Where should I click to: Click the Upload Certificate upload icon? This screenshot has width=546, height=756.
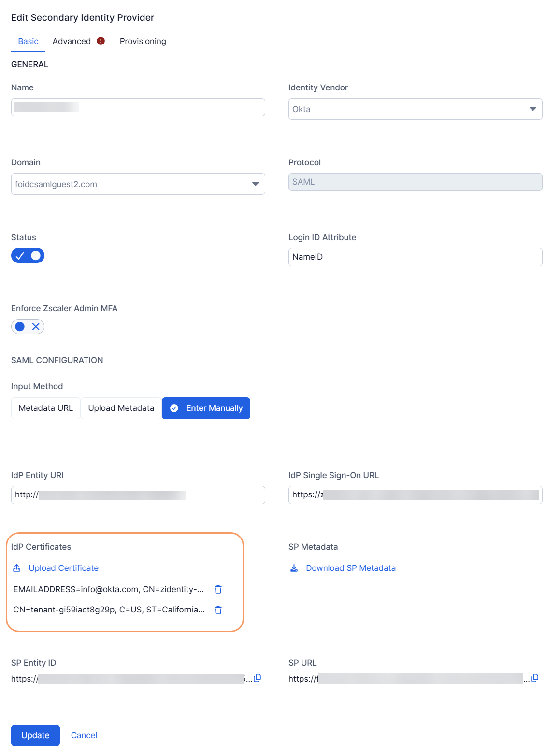(17, 568)
